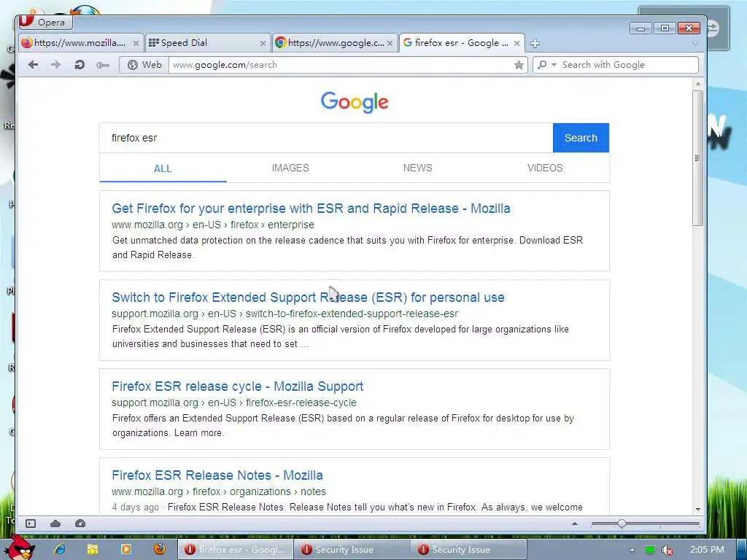Open the file explorer taskbar icon

tap(93, 550)
